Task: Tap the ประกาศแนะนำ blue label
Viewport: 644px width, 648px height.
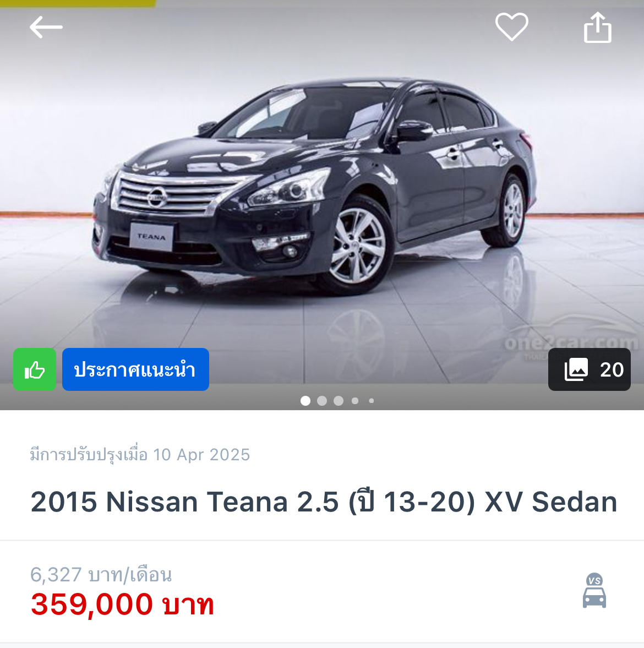Action: pos(135,369)
